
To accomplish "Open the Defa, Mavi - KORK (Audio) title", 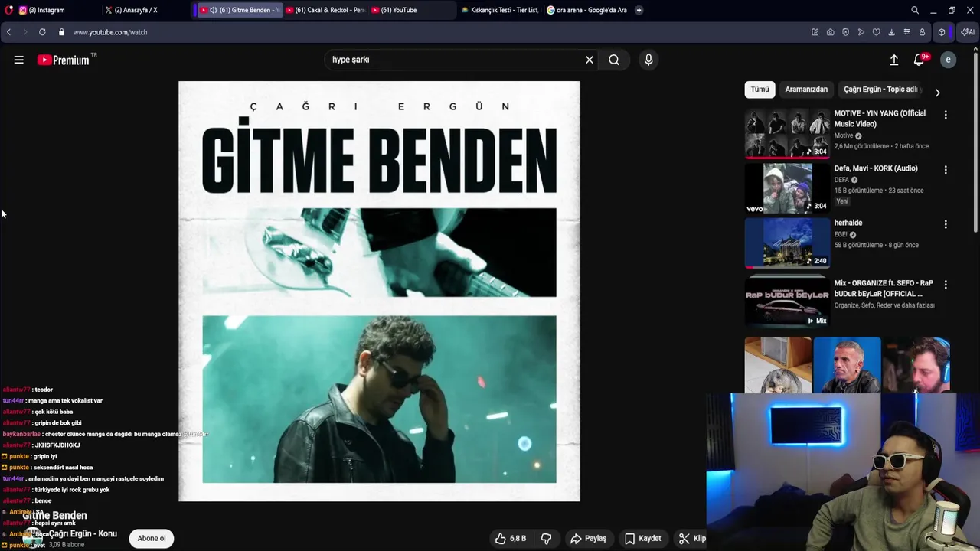I will pyautogui.click(x=876, y=168).
